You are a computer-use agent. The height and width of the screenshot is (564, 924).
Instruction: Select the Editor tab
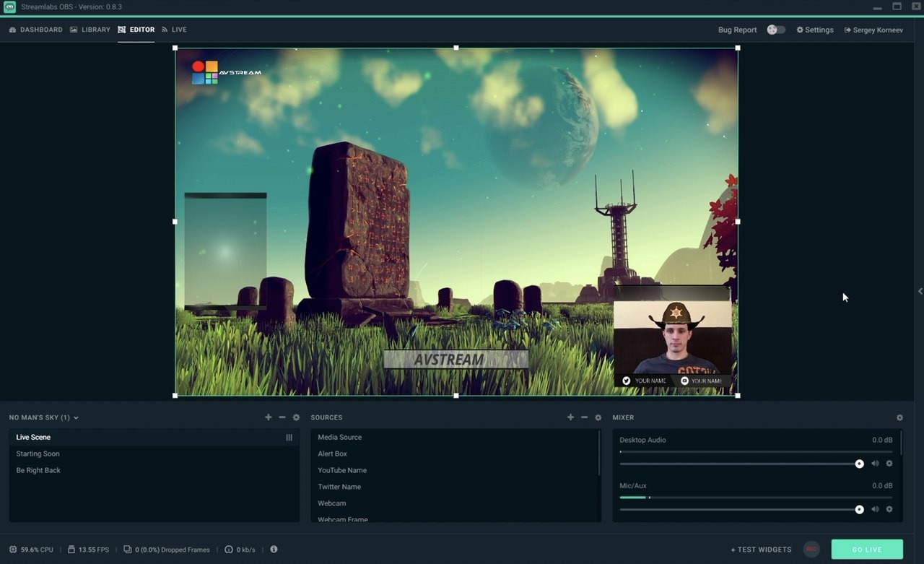coord(136,30)
